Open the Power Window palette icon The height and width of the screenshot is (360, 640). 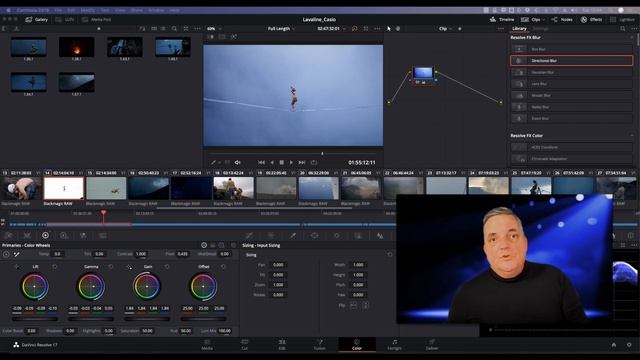tap(314, 236)
